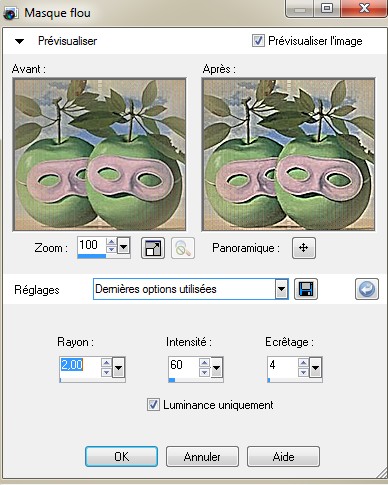Activate the Panoramique pan cross icon
The width and height of the screenshot is (388, 485).
pos(304,248)
